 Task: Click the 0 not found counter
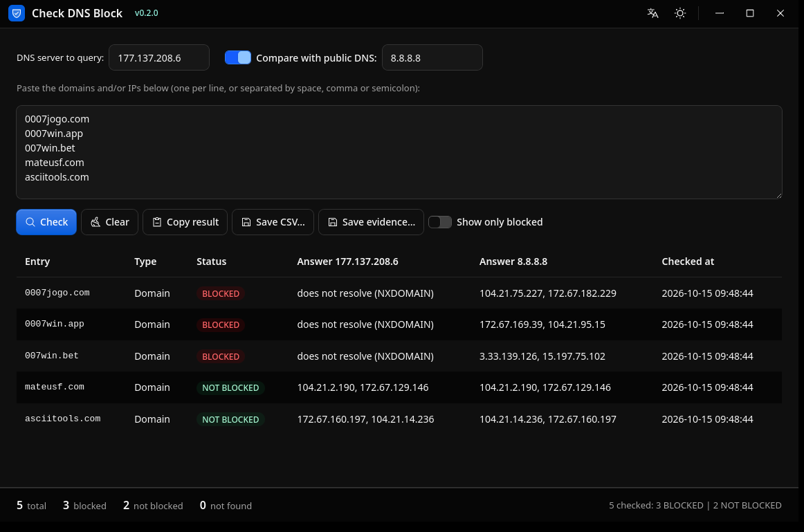tap(226, 505)
